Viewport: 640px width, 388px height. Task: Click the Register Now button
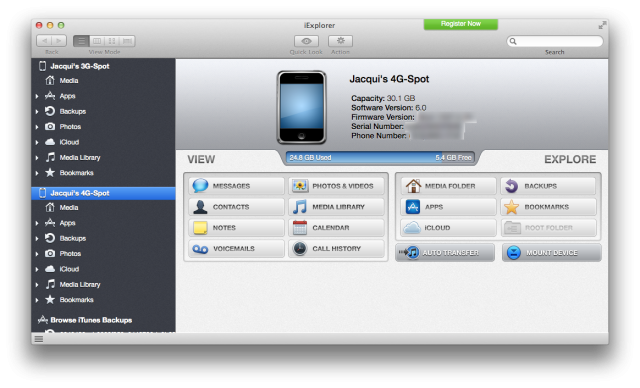coord(460,24)
